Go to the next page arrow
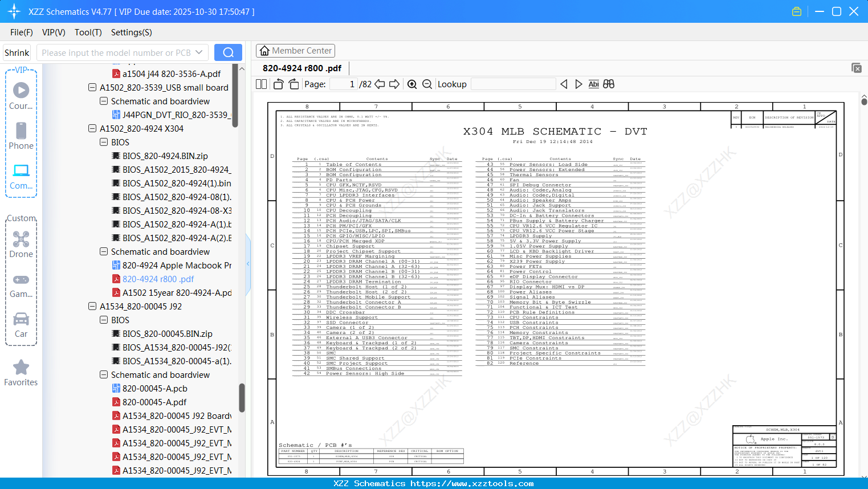This screenshot has width=868, height=489. pos(394,84)
